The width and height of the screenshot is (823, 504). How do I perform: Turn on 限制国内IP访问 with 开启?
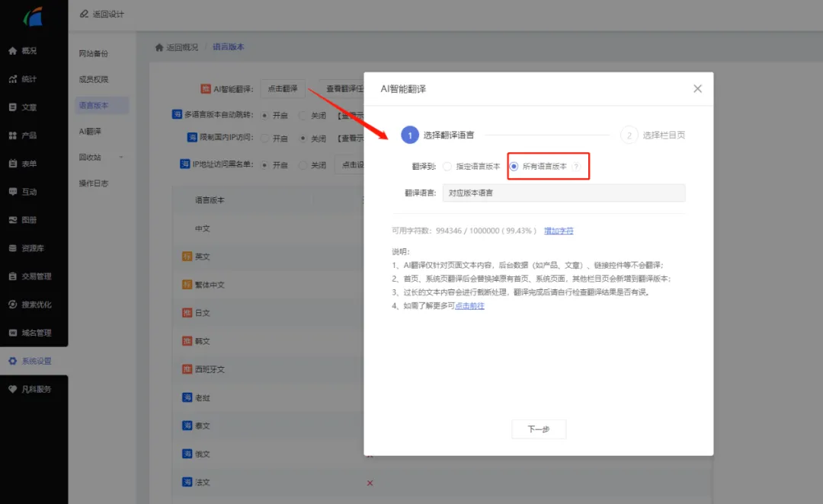(x=265, y=139)
